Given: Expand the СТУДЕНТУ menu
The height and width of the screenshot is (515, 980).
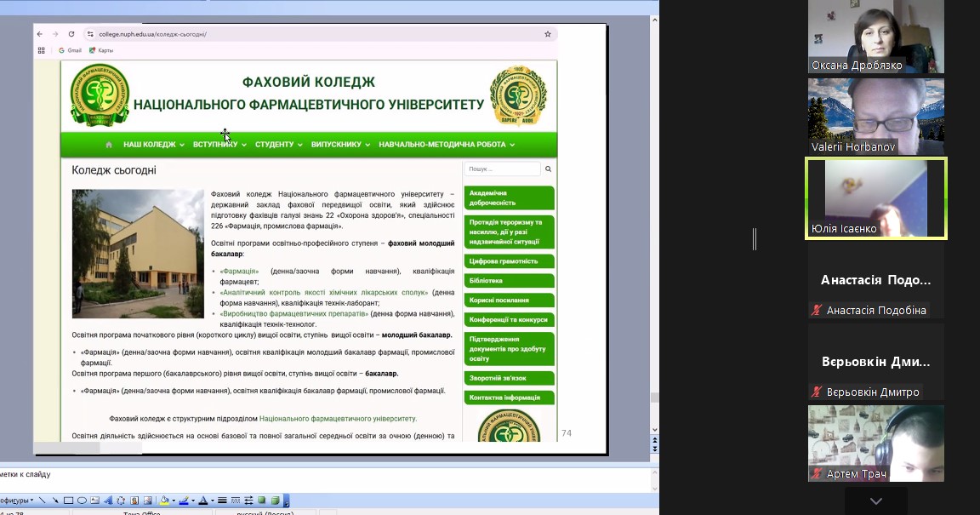Looking at the screenshot, I should click(x=279, y=145).
